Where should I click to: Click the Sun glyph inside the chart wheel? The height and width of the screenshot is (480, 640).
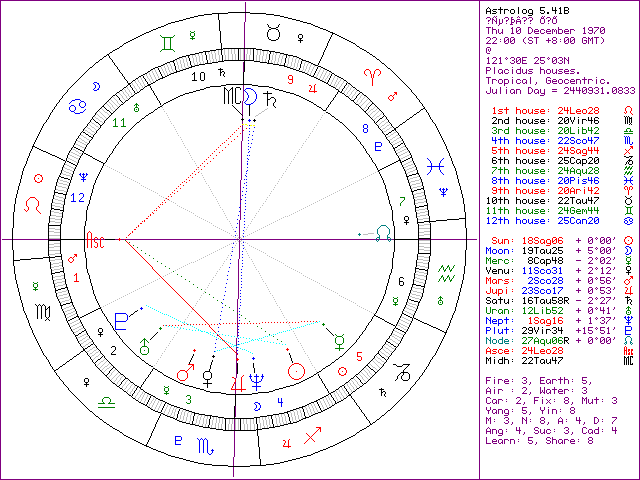(295, 370)
